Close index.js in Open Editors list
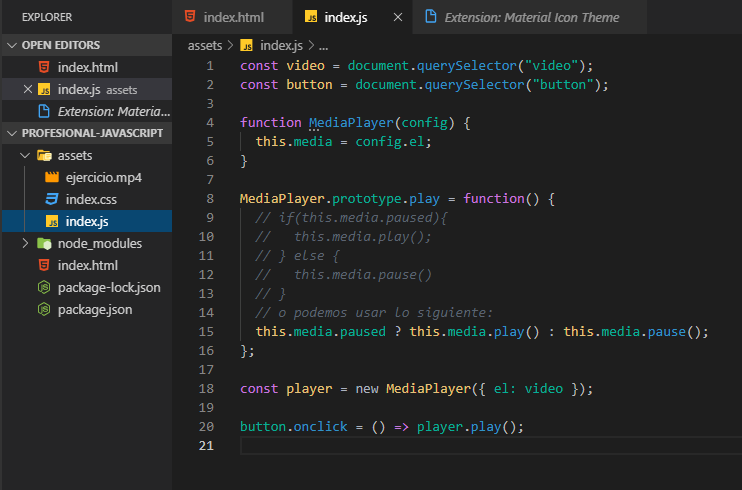The image size is (742, 490). pyautogui.click(x=27, y=89)
